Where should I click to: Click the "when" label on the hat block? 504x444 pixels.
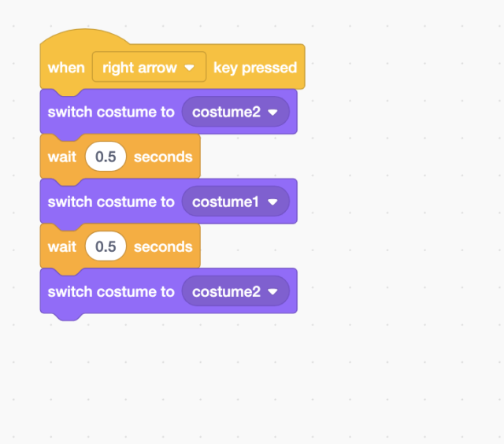pyautogui.click(x=66, y=68)
